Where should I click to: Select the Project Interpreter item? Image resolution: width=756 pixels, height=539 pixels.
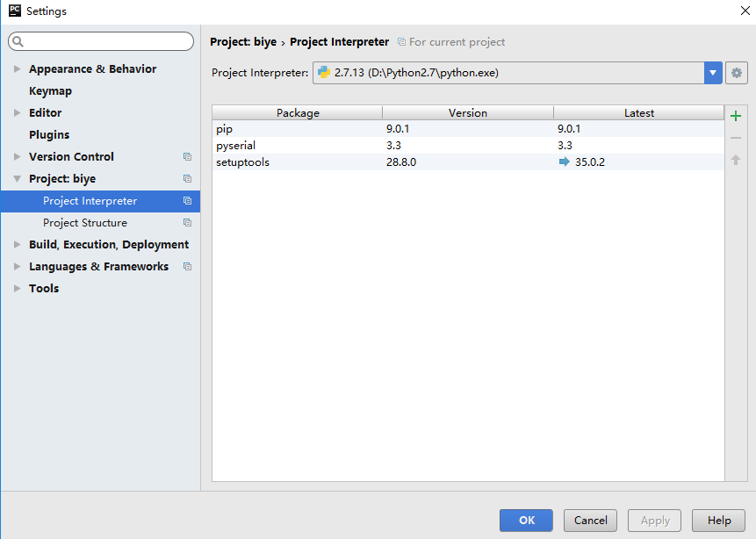(100, 200)
